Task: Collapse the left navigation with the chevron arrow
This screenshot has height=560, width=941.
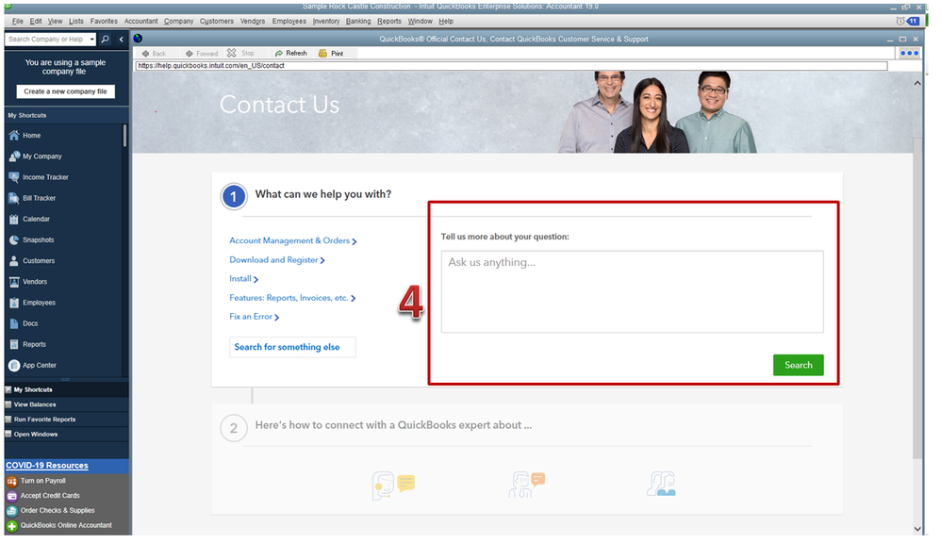Action: (x=121, y=40)
